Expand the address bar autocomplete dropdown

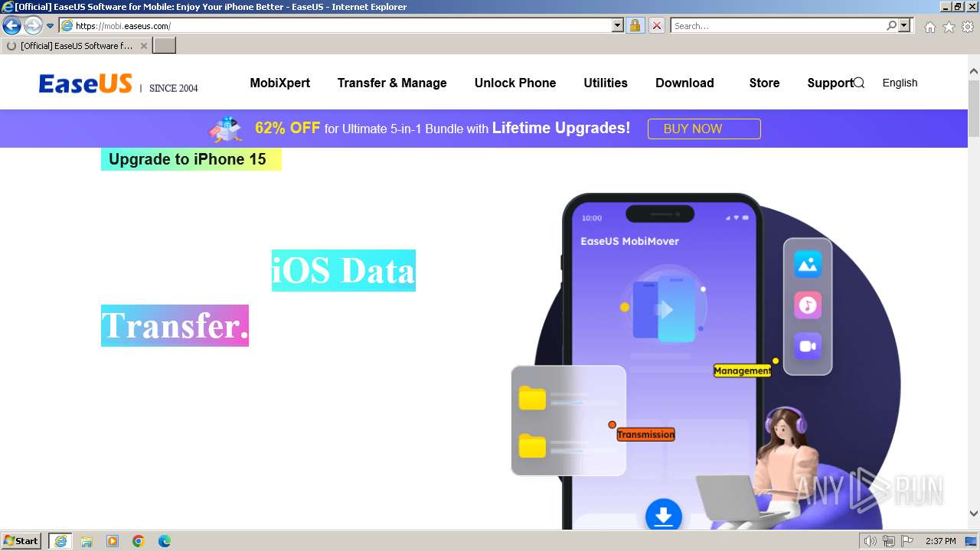618,25
